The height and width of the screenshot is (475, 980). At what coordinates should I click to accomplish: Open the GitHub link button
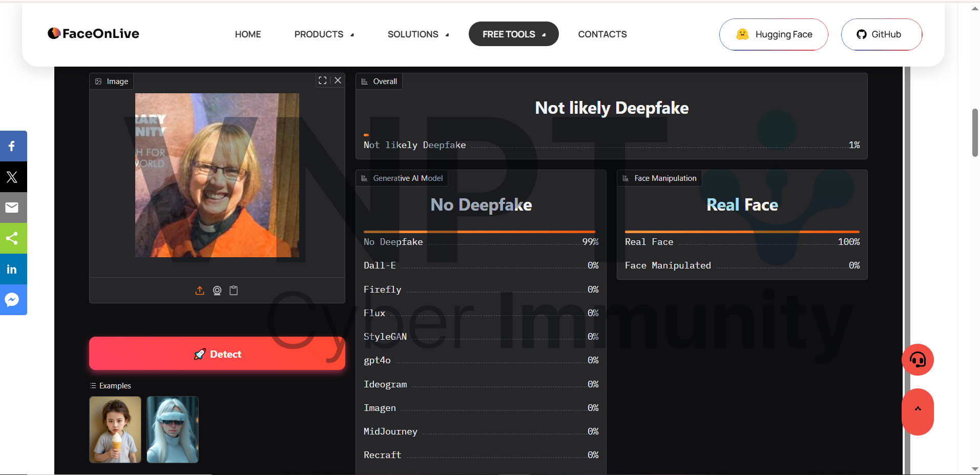coord(882,34)
